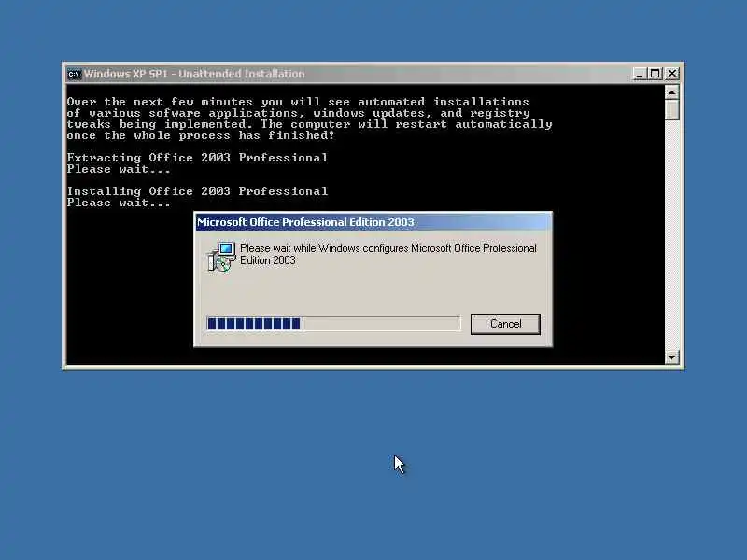Click 'Please wait while Windows configures' message
The image size is (747, 560).
point(388,254)
